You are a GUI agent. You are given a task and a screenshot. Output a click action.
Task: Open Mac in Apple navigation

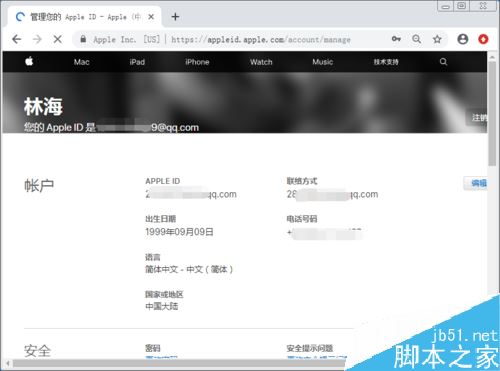pyautogui.click(x=82, y=62)
